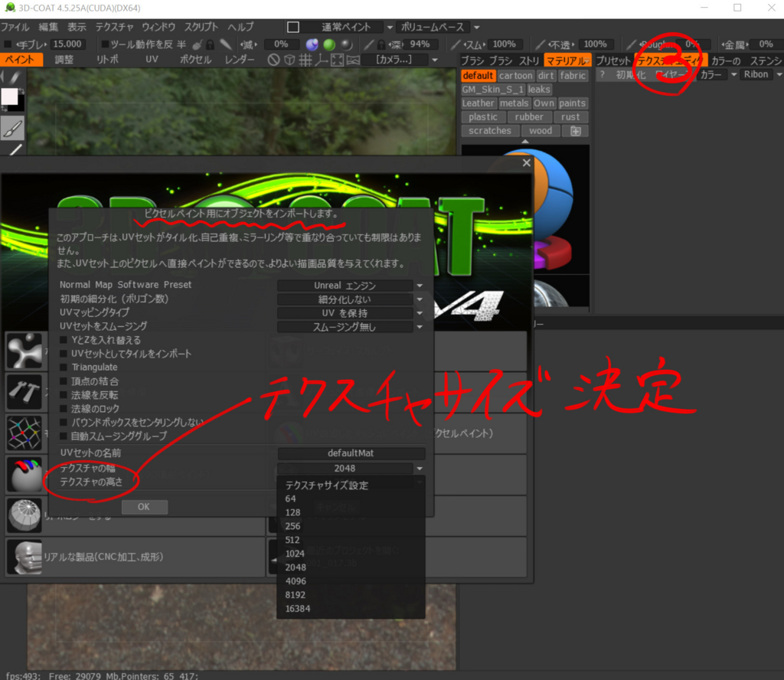Check the 頂点の結合 checkbox
The height and width of the screenshot is (680, 784).
tap(64, 381)
